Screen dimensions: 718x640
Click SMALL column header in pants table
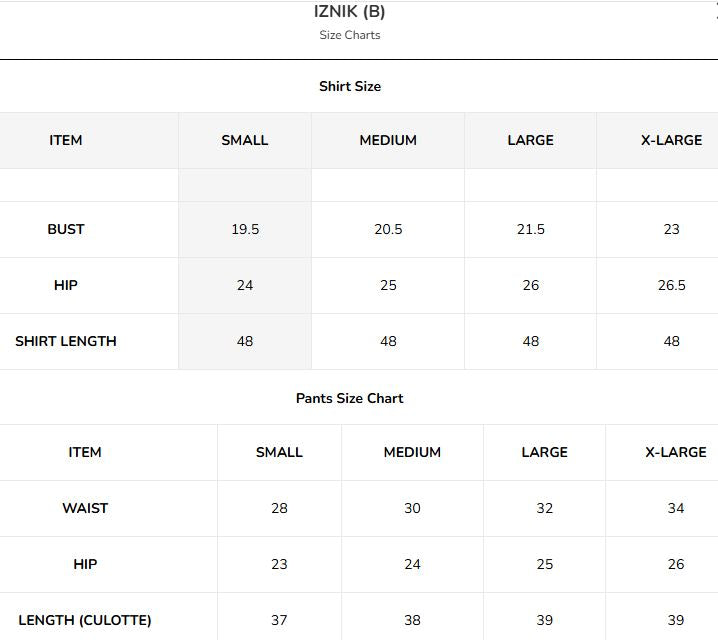279,452
